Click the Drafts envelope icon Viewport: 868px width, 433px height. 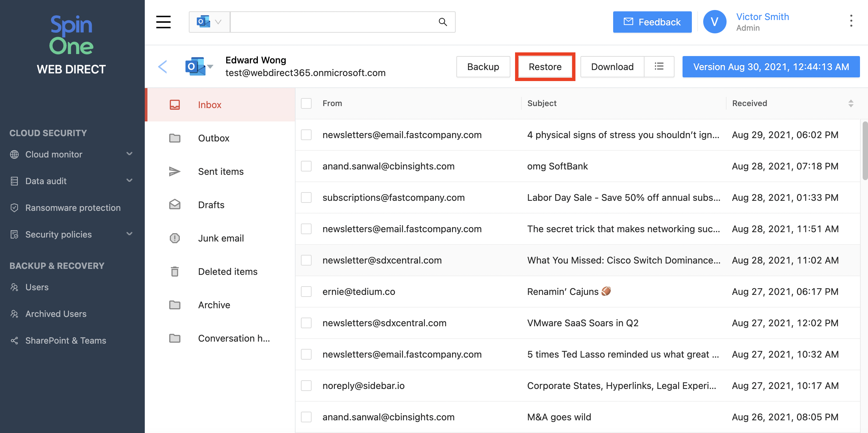click(x=174, y=204)
